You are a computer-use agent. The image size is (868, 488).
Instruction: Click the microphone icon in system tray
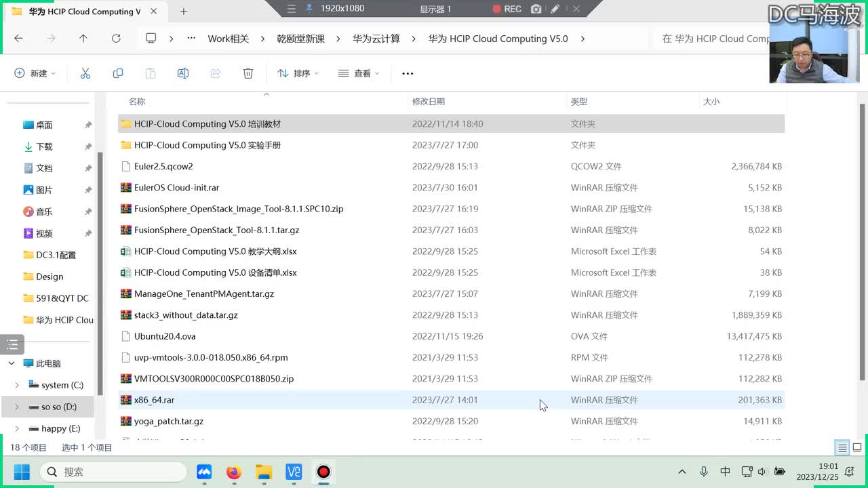tap(704, 472)
